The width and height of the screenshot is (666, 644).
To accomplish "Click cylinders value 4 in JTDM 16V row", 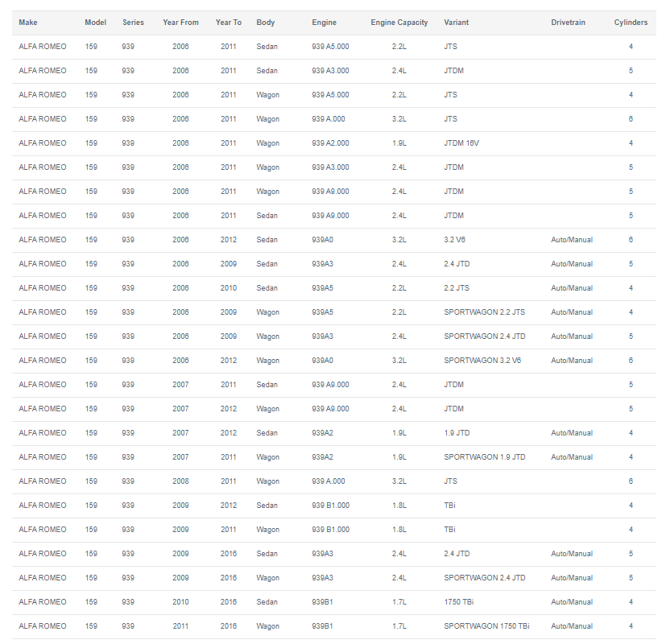I will [x=631, y=143].
